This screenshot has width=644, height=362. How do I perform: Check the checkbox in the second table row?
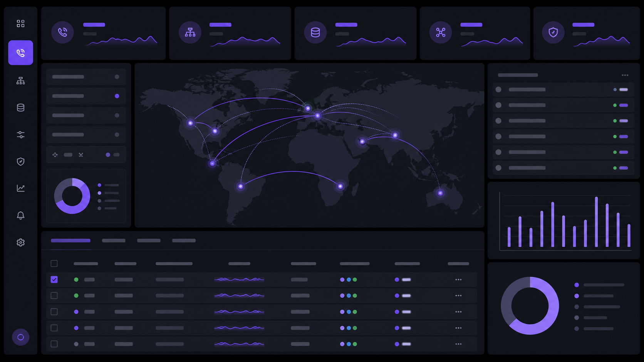click(54, 296)
